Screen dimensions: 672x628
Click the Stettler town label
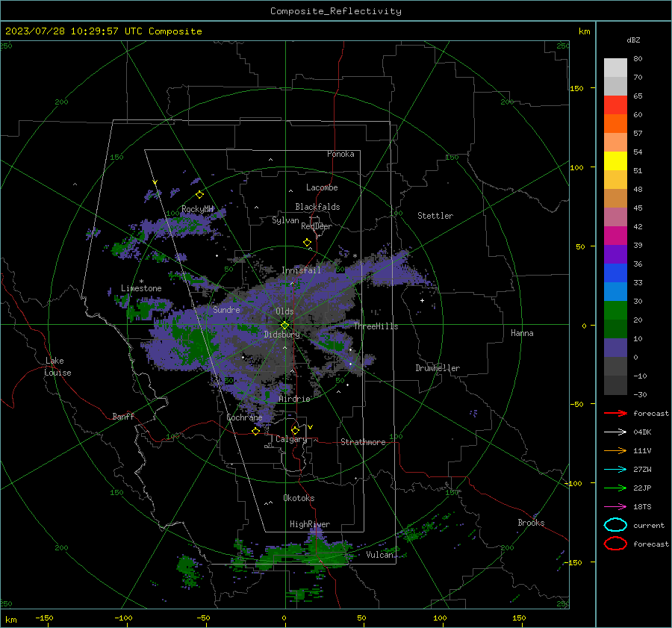pyautogui.click(x=435, y=216)
